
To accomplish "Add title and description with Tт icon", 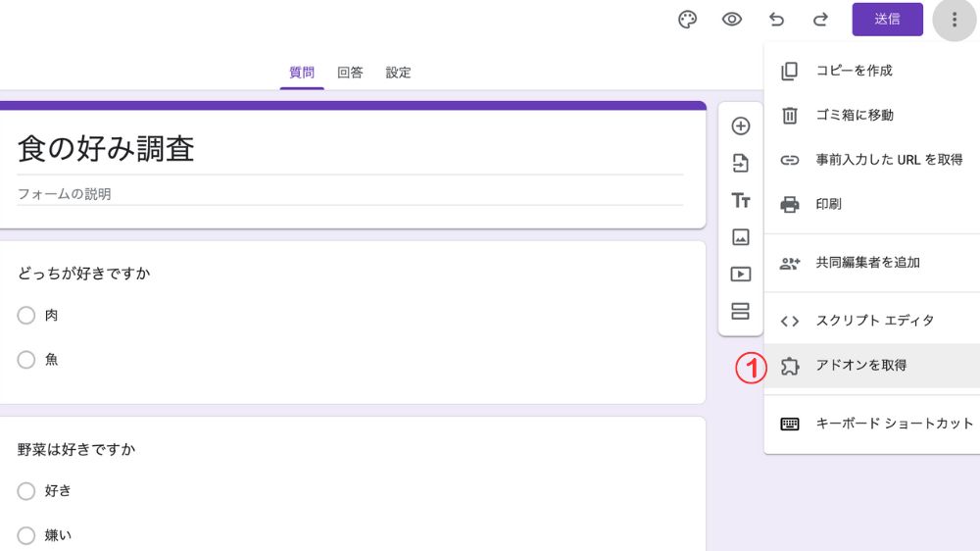I will pyautogui.click(x=741, y=200).
